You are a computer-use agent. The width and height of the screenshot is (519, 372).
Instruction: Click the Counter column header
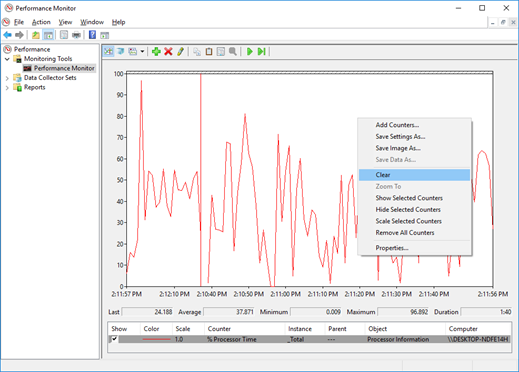[245, 329]
